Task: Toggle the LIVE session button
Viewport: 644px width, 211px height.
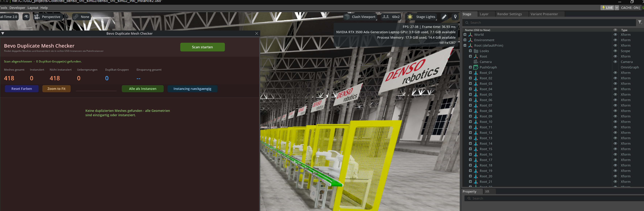Action: point(607,8)
